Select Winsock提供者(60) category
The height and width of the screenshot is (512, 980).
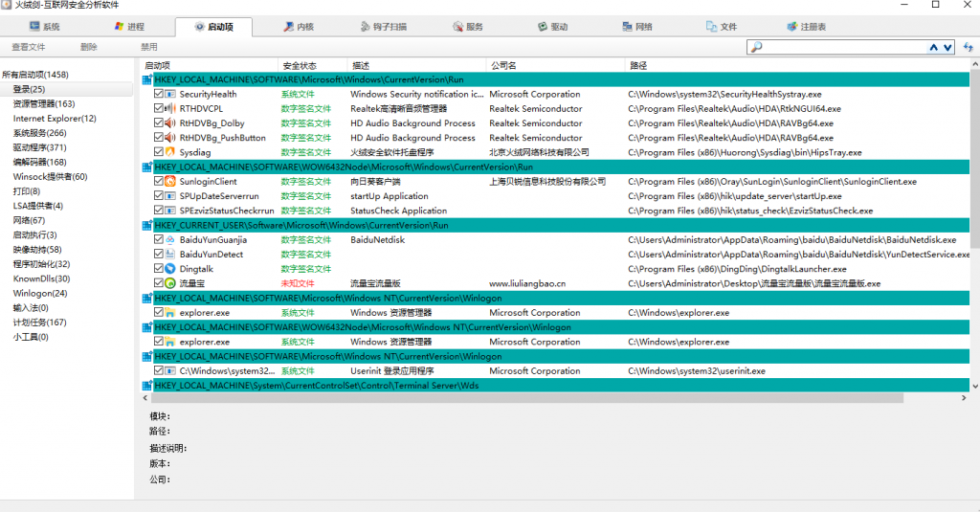point(50,176)
